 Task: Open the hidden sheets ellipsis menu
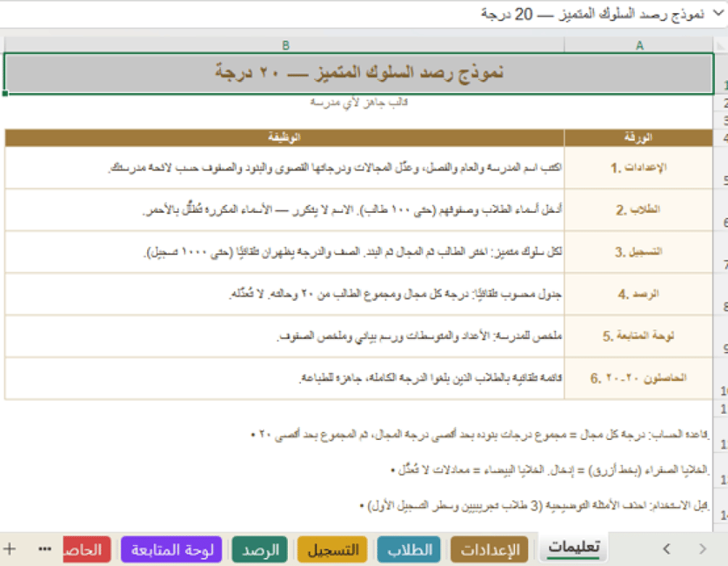[x=44, y=549]
